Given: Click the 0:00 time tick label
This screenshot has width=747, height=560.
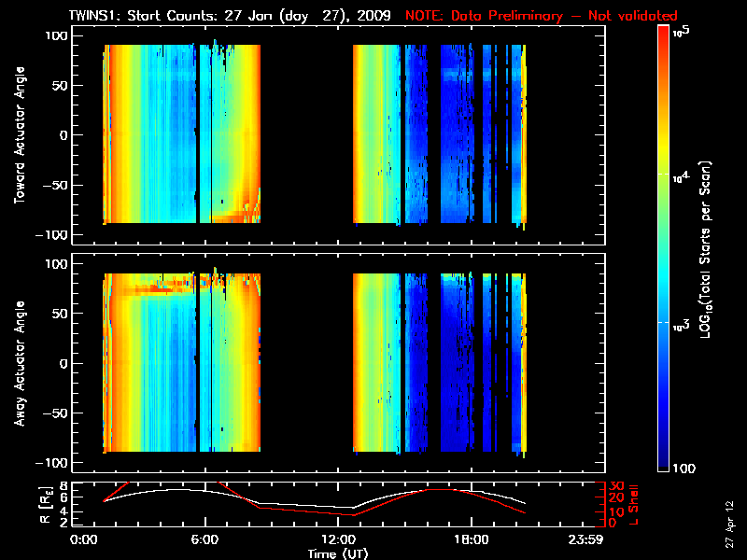Looking at the screenshot, I should [x=83, y=539].
